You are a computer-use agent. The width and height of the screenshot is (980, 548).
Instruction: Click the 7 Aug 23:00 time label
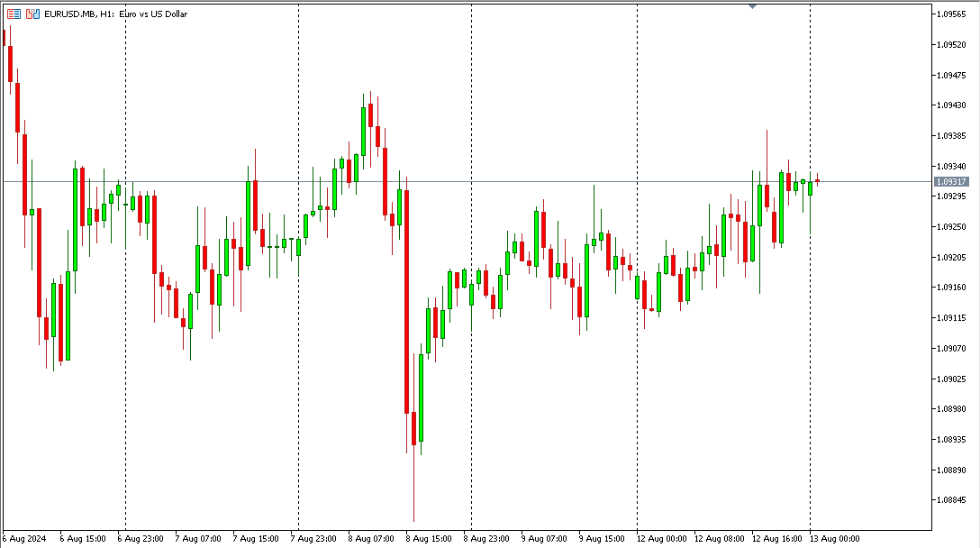(313, 539)
